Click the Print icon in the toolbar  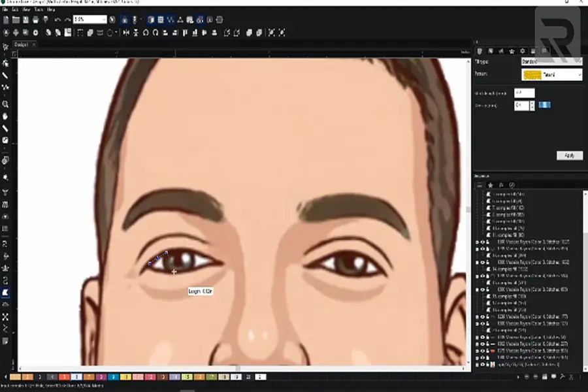(x=36, y=20)
